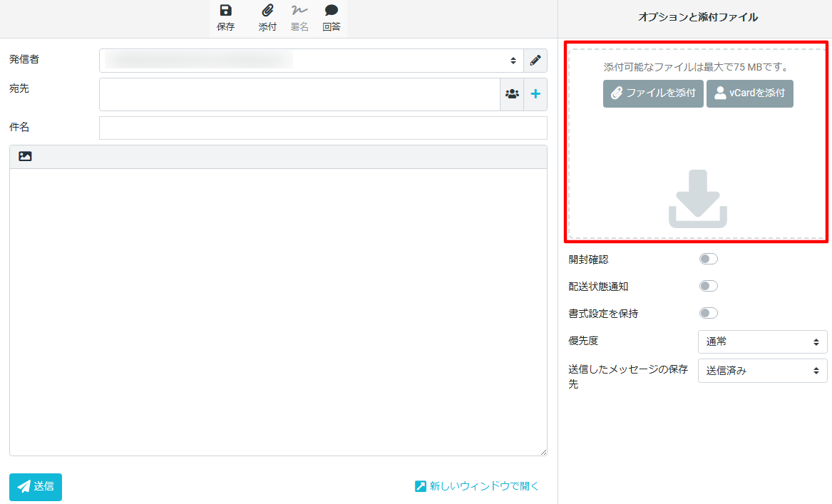Click the 発信者 field label

(24, 59)
